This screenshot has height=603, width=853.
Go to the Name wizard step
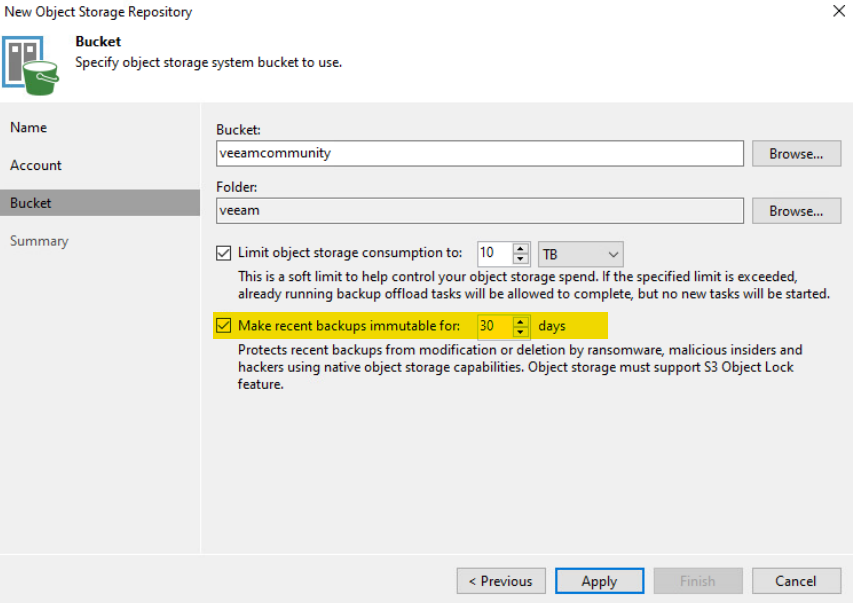point(28,127)
